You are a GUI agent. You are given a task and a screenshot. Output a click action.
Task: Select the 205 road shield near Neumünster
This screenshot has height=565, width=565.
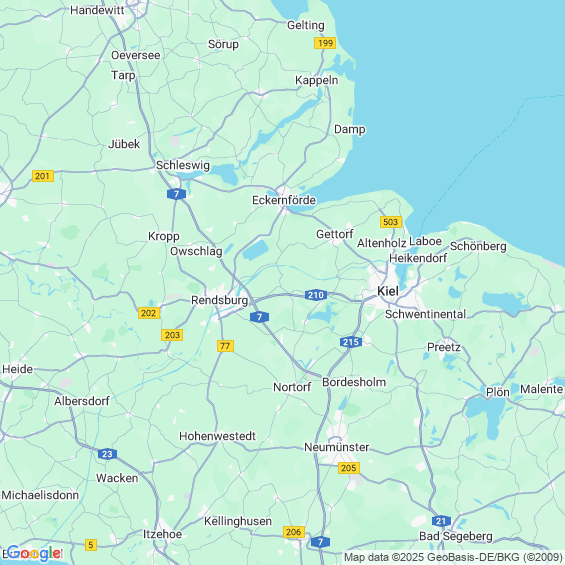tap(349, 468)
